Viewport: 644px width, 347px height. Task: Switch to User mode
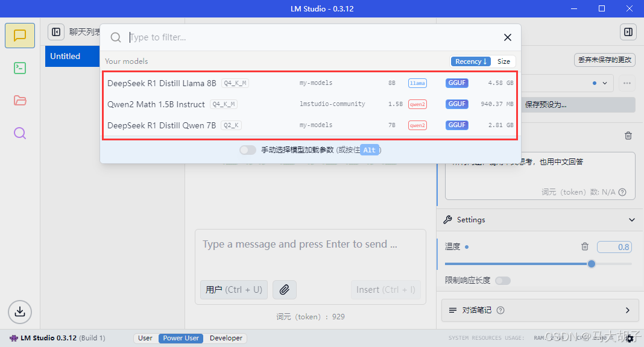click(x=145, y=338)
